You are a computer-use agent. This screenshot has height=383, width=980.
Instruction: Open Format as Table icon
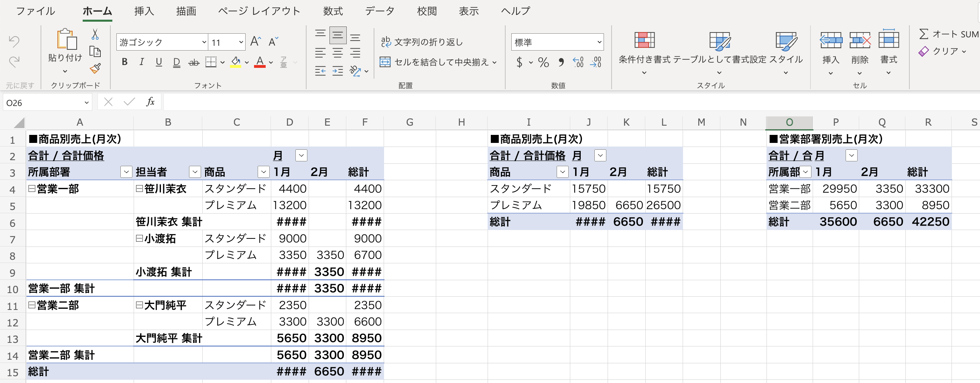pyautogui.click(x=720, y=41)
